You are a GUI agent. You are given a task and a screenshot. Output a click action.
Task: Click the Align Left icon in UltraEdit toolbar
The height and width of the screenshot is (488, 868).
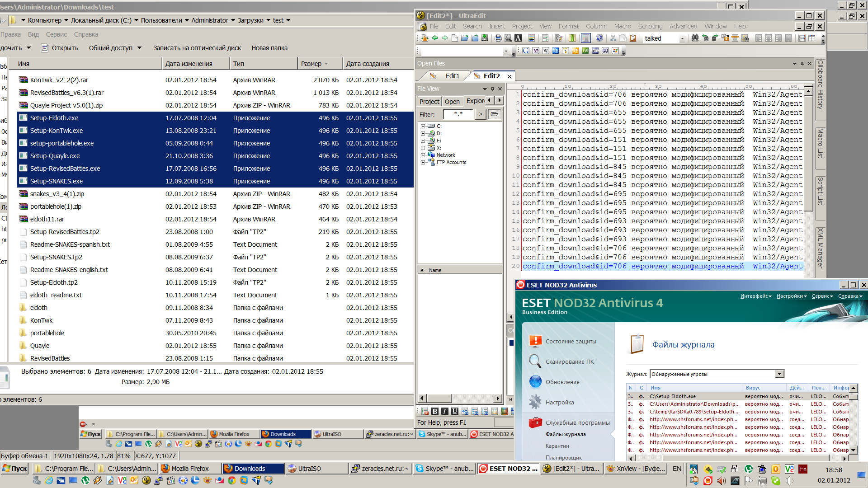coord(759,38)
